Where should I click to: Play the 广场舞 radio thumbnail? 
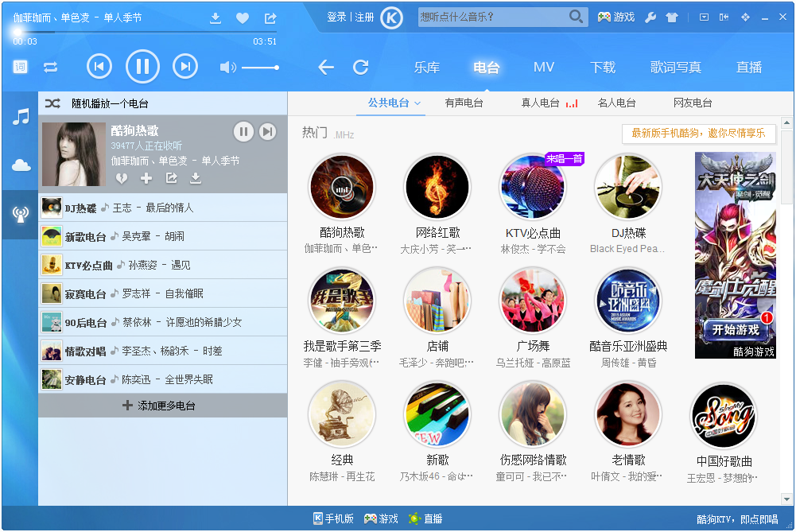533,301
